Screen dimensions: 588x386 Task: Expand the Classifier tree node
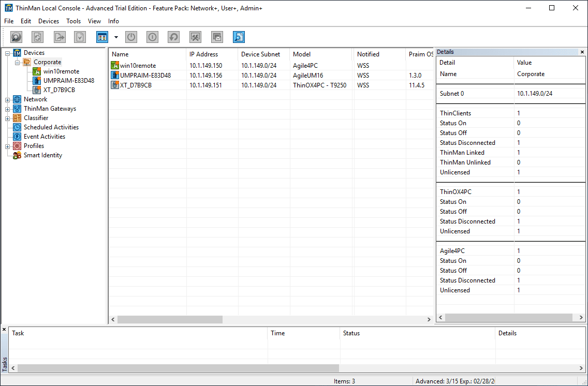pos(7,119)
